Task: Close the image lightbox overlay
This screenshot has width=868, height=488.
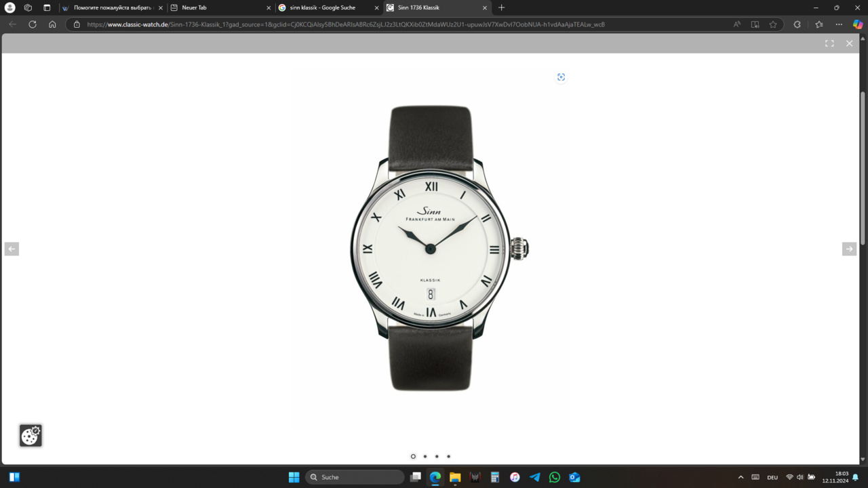Action: (849, 43)
